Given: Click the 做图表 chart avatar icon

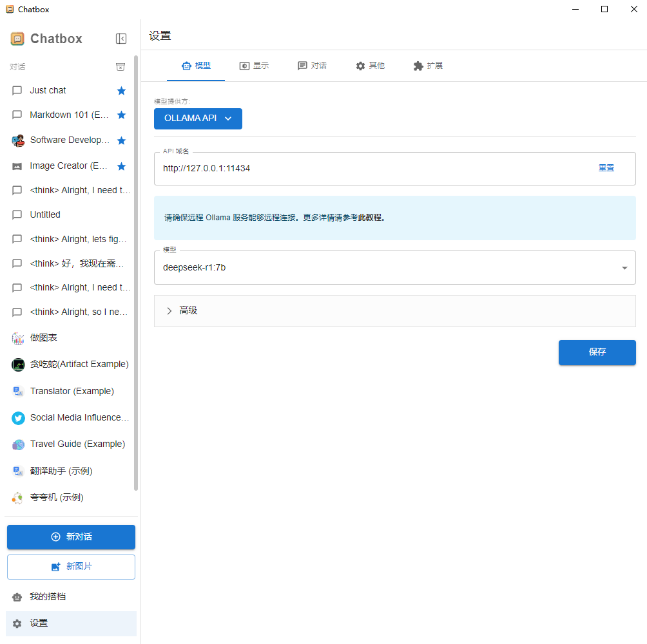Looking at the screenshot, I should coord(18,338).
